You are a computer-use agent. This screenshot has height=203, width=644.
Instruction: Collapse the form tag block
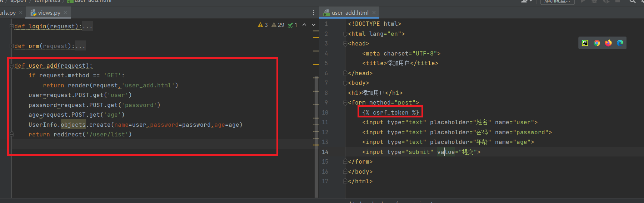345,103
